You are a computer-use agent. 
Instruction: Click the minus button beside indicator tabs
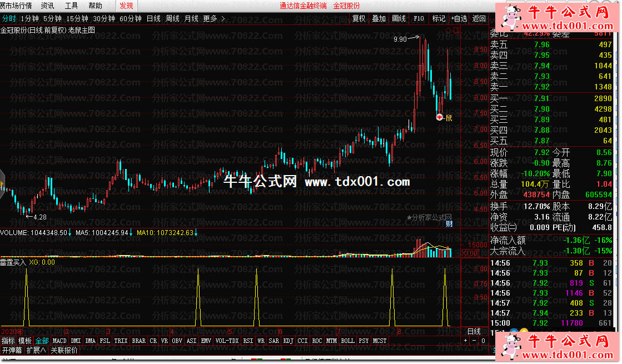[474, 341]
